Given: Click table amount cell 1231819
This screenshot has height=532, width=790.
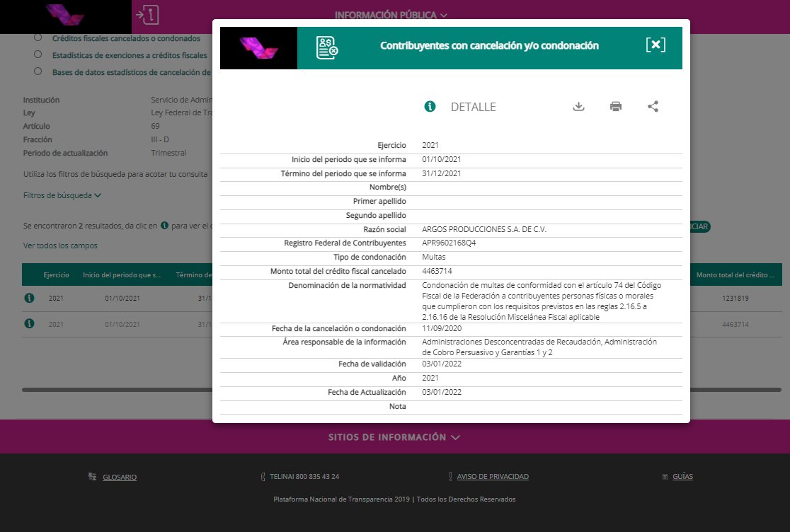Looking at the screenshot, I should click(735, 298).
